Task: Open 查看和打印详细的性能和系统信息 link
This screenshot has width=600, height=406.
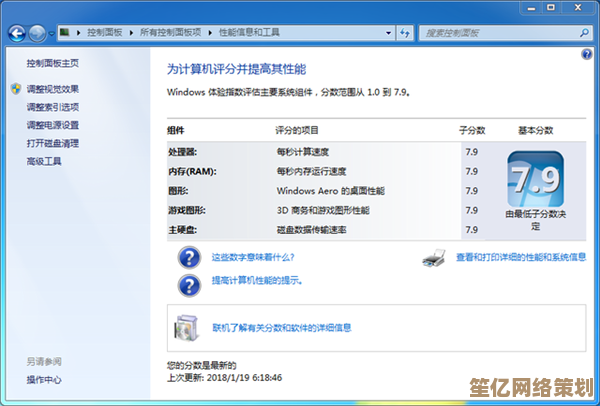Action: tap(521, 257)
